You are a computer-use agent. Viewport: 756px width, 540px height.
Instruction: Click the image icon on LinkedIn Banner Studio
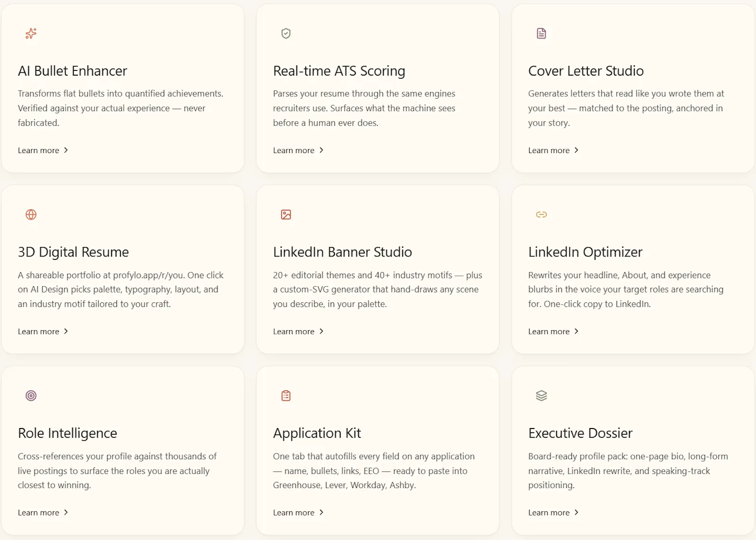coord(286,214)
